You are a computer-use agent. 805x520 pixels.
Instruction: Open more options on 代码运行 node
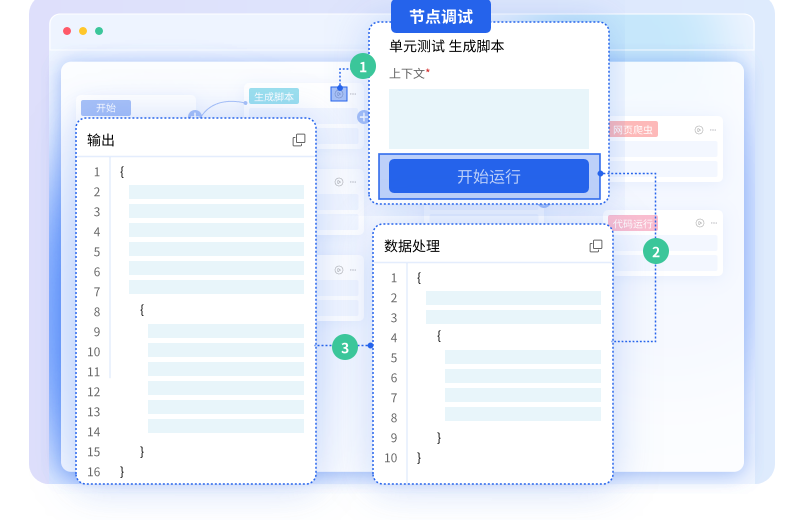[x=713, y=223]
